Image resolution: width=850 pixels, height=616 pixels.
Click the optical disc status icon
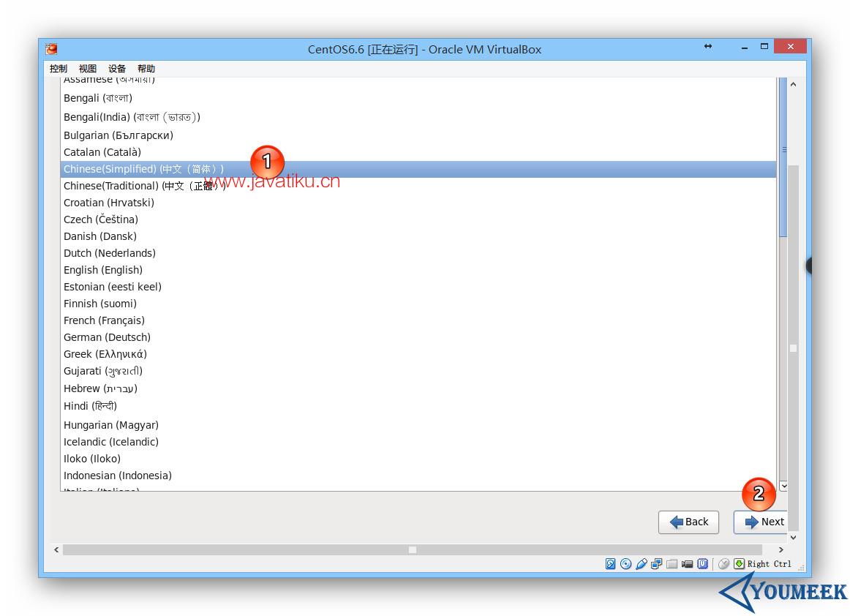pyautogui.click(x=625, y=564)
